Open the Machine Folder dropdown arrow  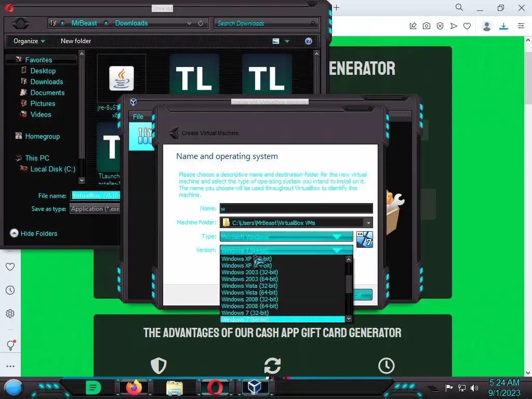click(x=368, y=222)
